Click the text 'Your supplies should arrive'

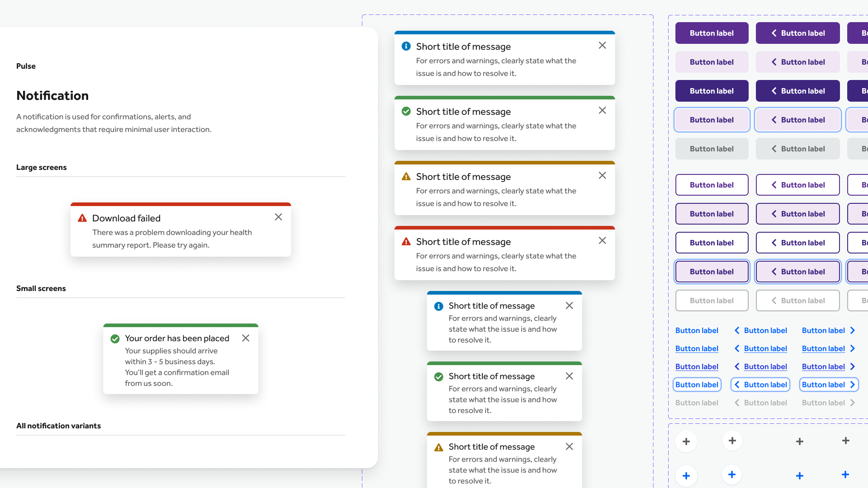point(171,351)
